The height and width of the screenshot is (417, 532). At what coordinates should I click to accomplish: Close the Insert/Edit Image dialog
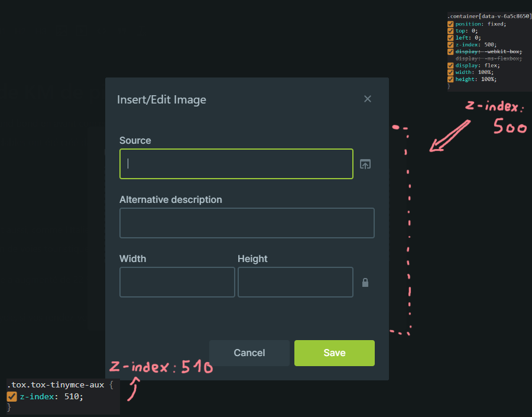(x=367, y=99)
